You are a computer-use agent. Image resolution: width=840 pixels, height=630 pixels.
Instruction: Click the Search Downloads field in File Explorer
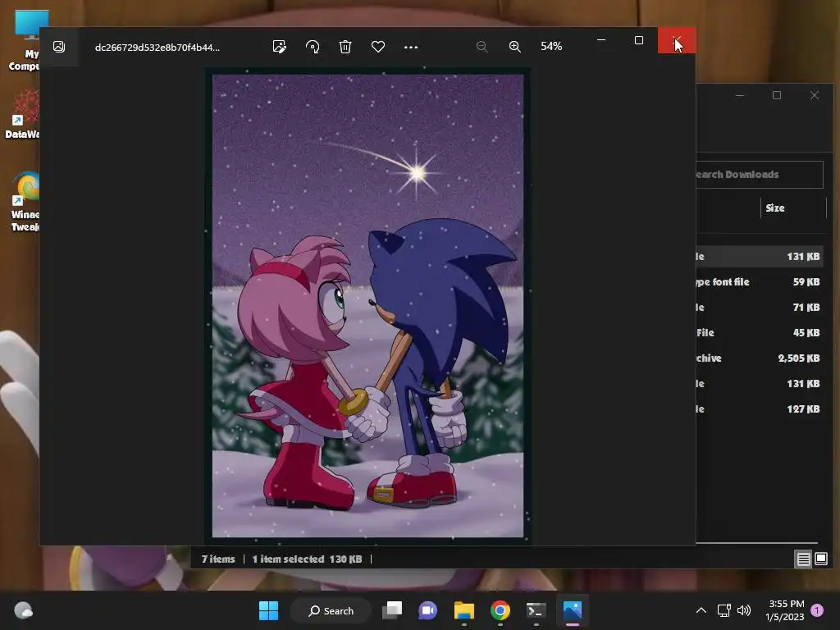point(759,175)
